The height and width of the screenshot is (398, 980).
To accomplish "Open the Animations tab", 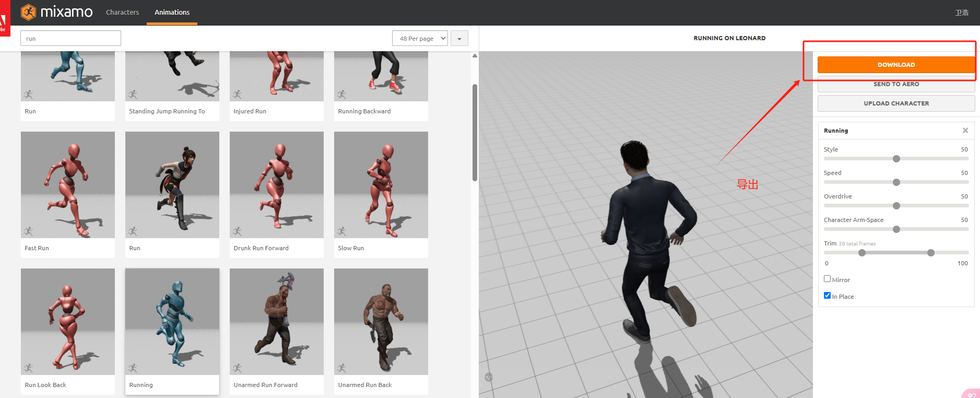I will (172, 12).
